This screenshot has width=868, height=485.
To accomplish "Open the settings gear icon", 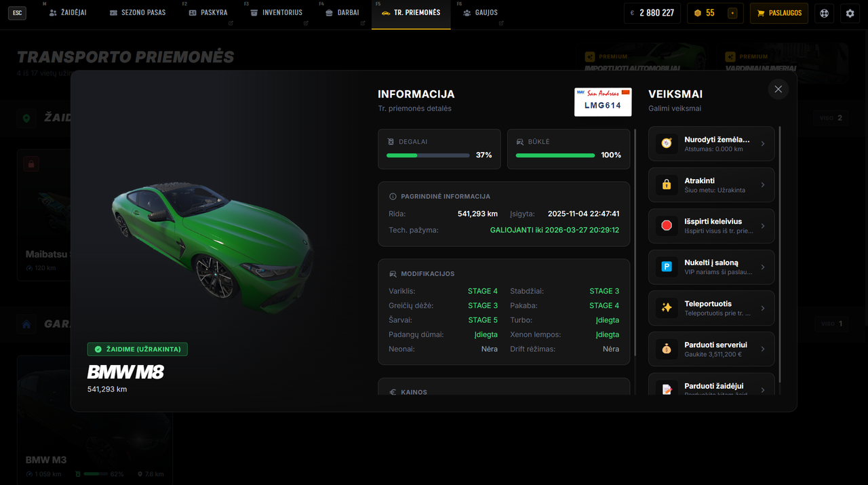I will tap(850, 13).
